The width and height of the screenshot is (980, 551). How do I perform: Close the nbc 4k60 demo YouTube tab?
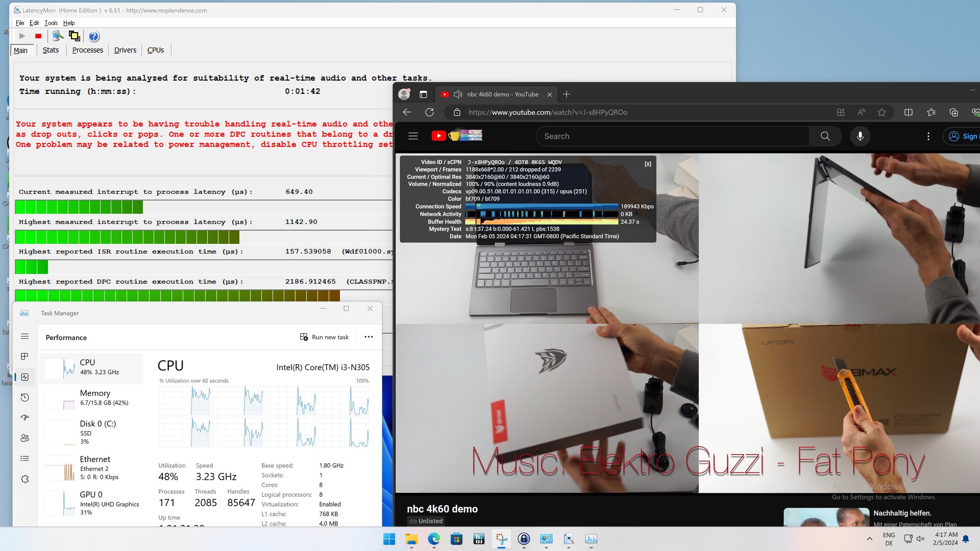coord(550,94)
